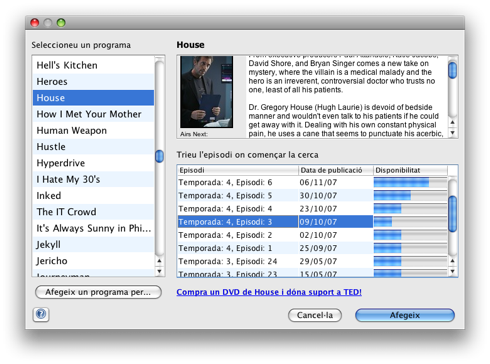Select Hell's Kitchen in the program list

pos(93,65)
